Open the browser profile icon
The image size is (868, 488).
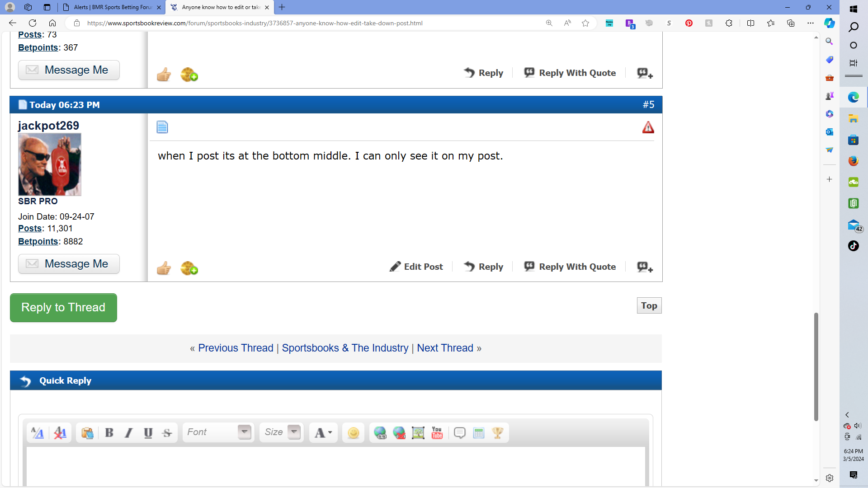[10, 7]
